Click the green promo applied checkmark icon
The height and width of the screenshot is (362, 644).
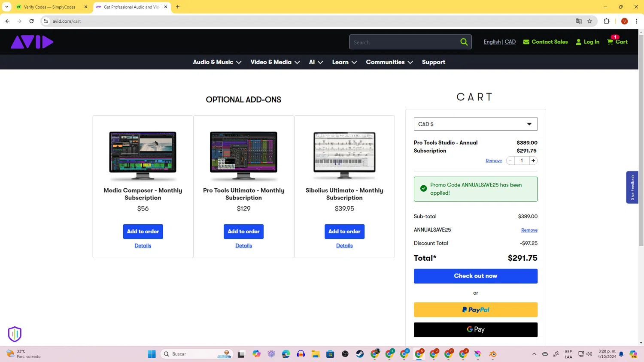coord(423,189)
